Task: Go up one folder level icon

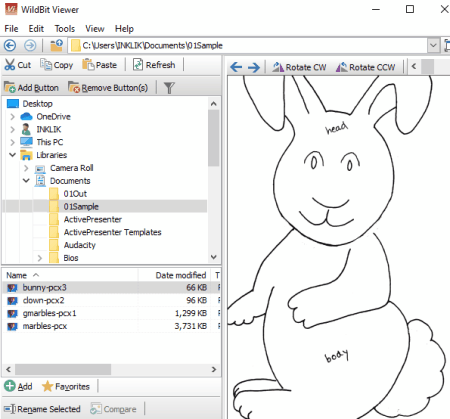Action: tap(56, 45)
